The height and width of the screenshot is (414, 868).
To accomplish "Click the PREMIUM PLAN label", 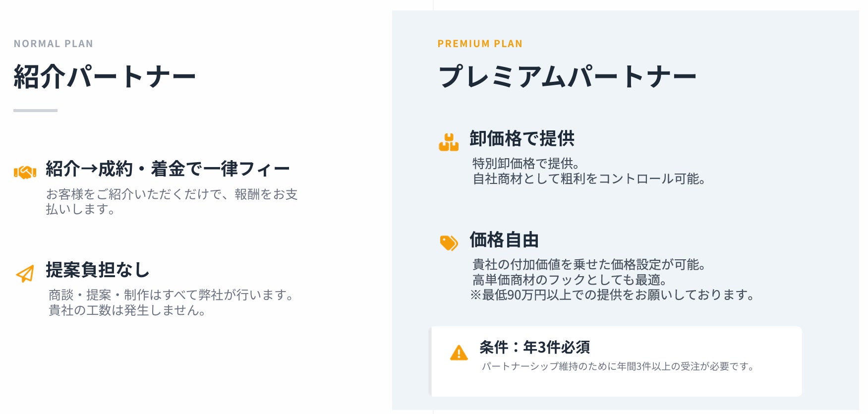I will click(480, 44).
